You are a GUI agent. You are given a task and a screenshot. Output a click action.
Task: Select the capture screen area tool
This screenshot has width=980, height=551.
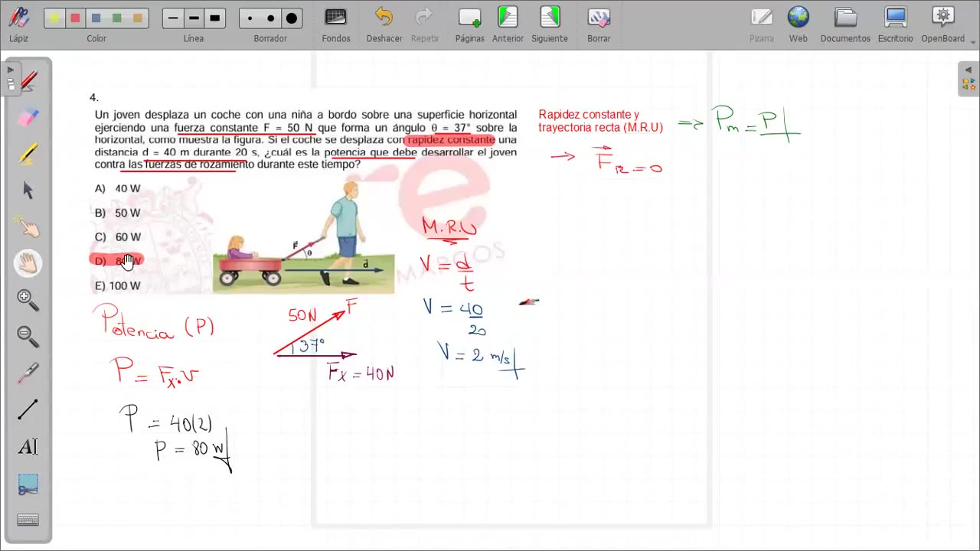(28, 484)
